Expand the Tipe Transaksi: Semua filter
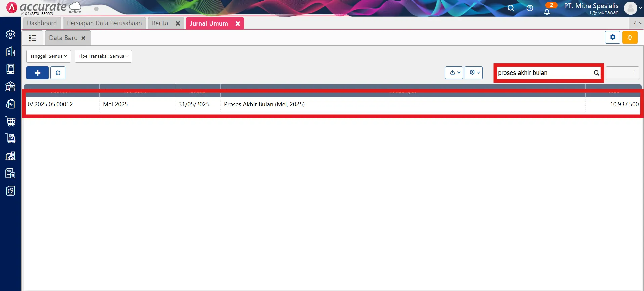 [103, 56]
